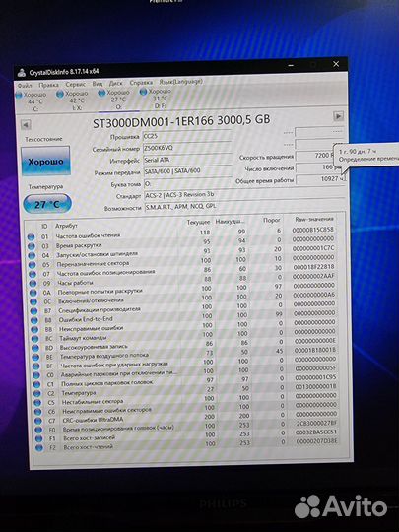Click status icon for attribute BC
The image size is (399, 532).
pos(34,338)
